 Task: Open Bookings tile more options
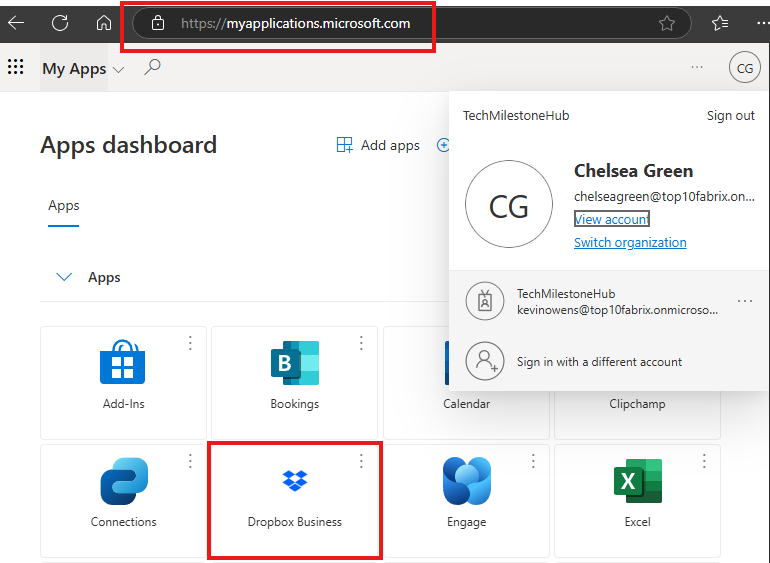point(361,343)
